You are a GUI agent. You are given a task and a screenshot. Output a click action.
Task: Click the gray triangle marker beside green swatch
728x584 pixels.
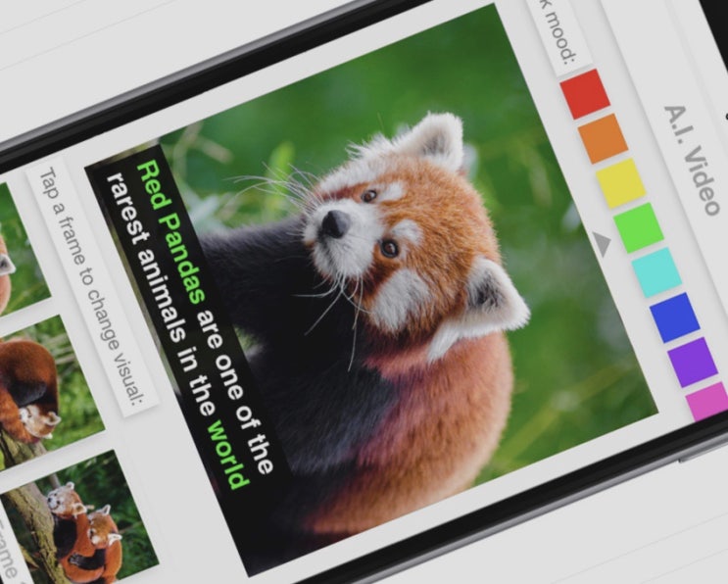click(x=603, y=243)
